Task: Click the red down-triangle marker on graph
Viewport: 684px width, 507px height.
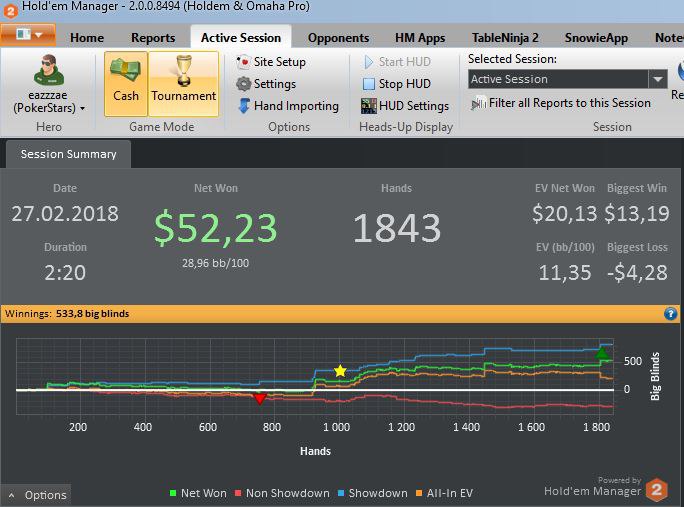Action: [260, 399]
